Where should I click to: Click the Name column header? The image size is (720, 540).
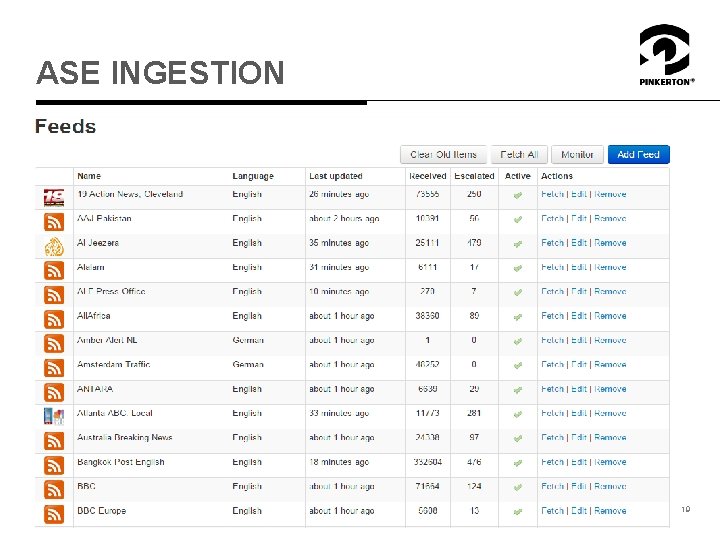89,176
